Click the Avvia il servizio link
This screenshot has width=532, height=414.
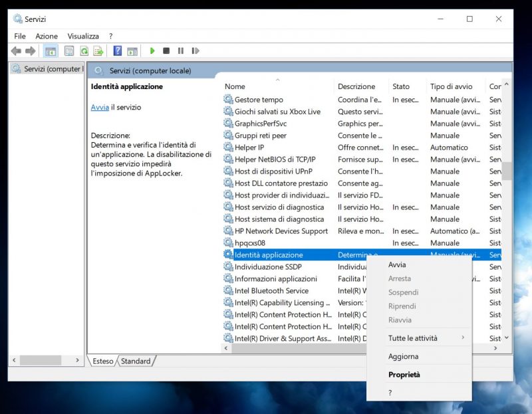coord(100,107)
